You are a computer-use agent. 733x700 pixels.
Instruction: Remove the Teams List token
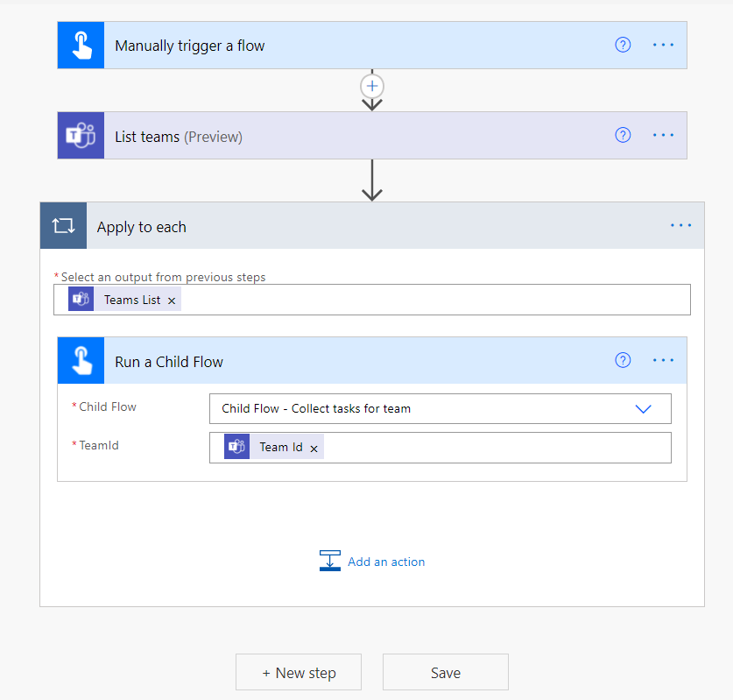(x=172, y=301)
